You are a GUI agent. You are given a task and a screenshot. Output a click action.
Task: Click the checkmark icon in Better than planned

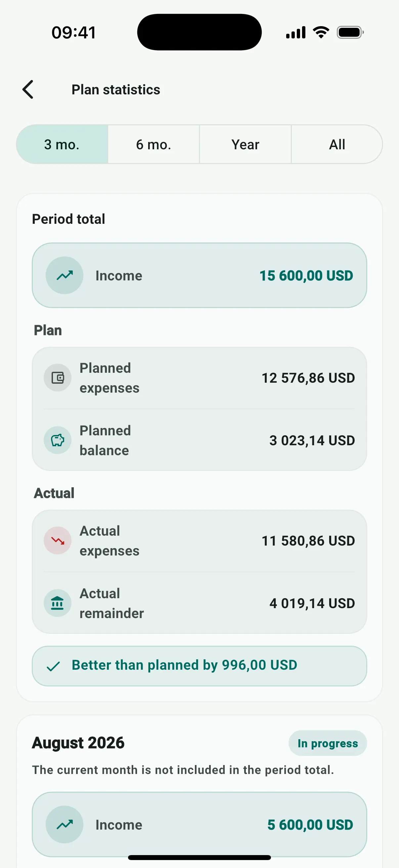click(53, 666)
